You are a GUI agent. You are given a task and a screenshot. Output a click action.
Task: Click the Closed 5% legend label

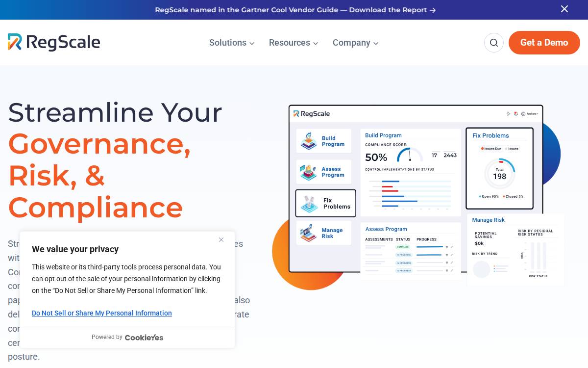514,196
